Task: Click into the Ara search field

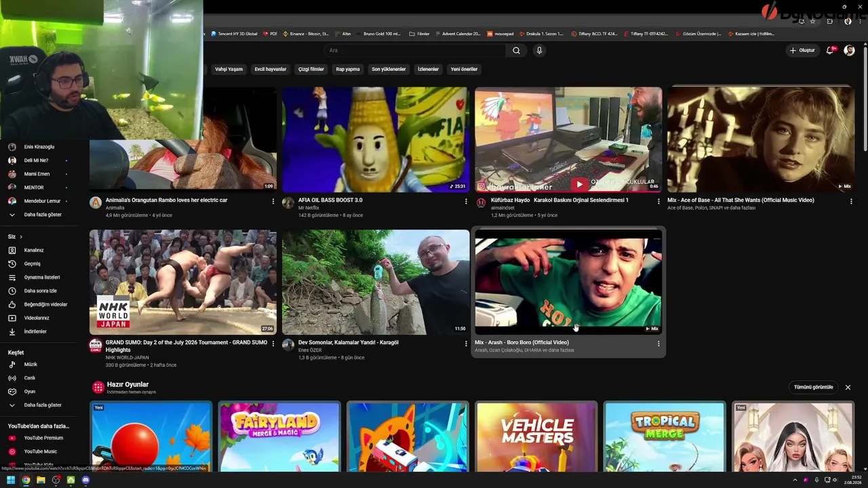Action: (x=414, y=50)
